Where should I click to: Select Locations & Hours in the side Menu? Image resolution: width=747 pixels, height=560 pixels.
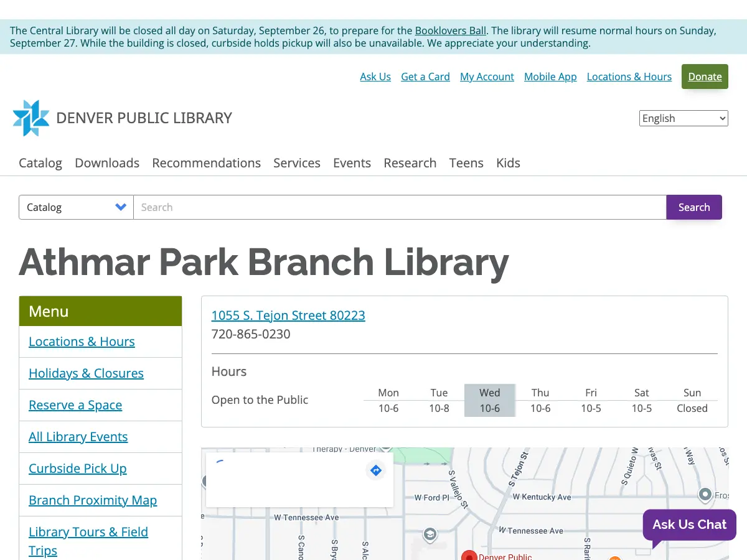tap(82, 342)
